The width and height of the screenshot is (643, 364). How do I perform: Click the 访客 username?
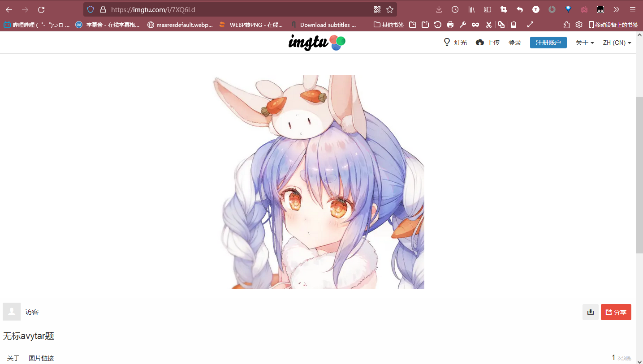pyautogui.click(x=32, y=312)
